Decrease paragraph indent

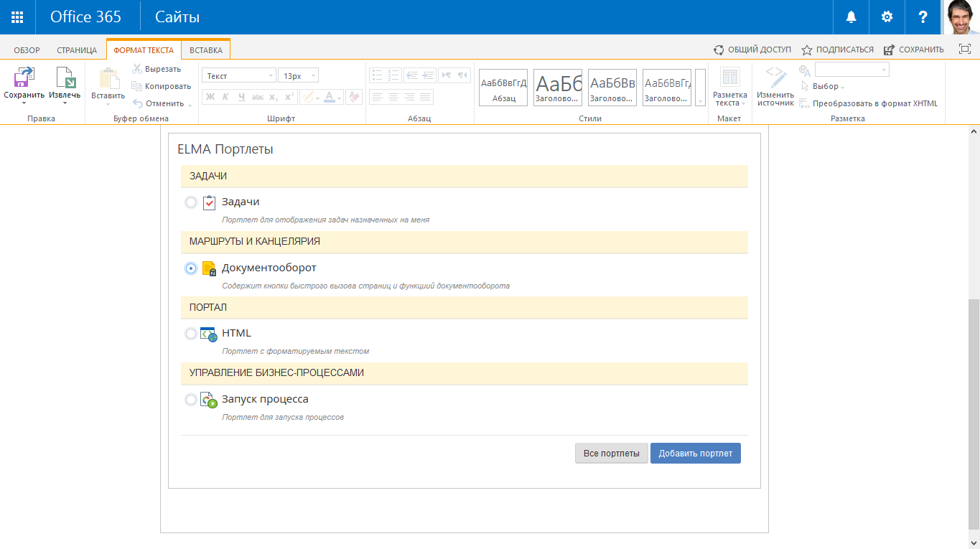[x=411, y=75]
